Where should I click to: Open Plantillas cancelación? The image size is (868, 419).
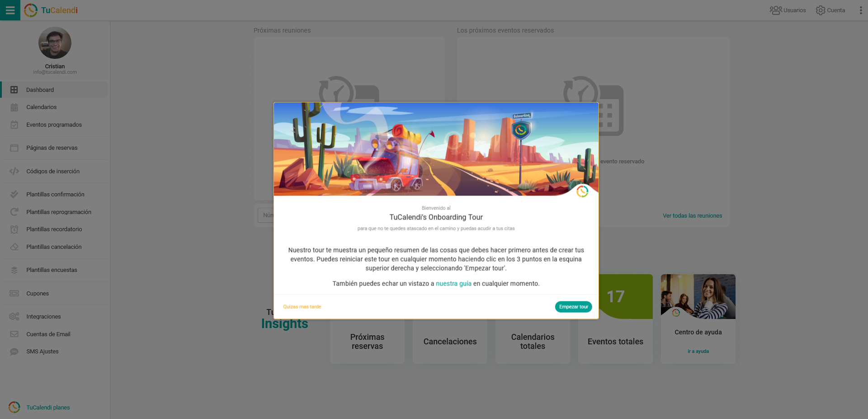tap(55, 247)
